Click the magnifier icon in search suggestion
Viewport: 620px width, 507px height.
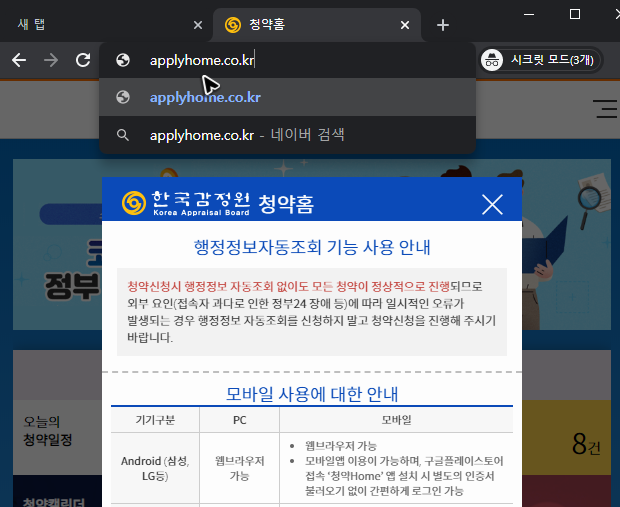tap(123, 135)
